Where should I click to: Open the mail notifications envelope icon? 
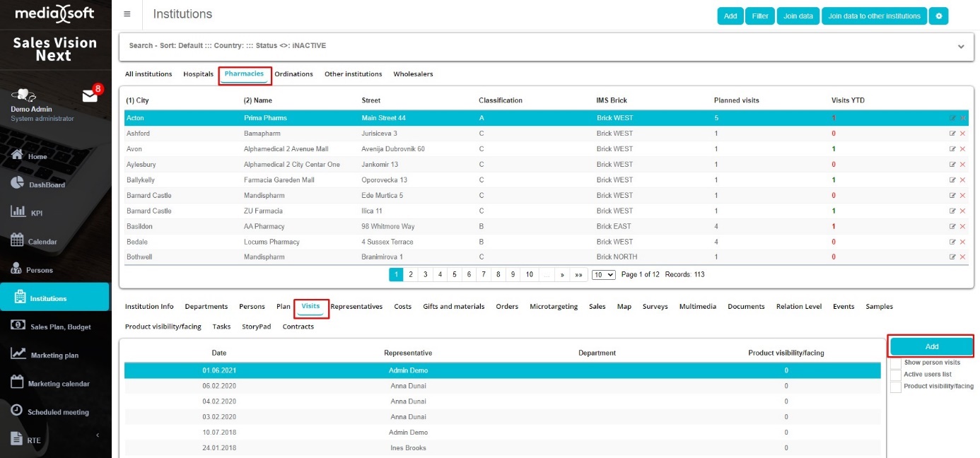(90, 96)
